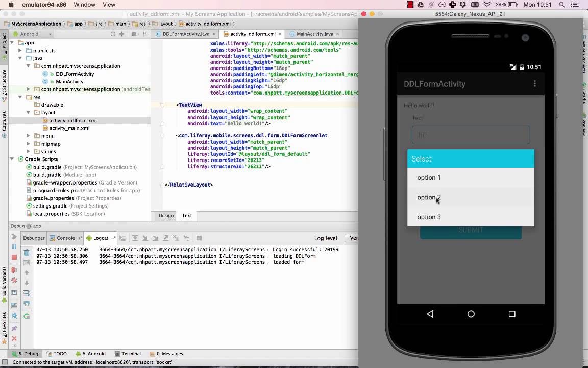Viewport: 588px width, 368px height.
Task: Select option 3 in emulator dialog
Action: [x=471, y=217]
